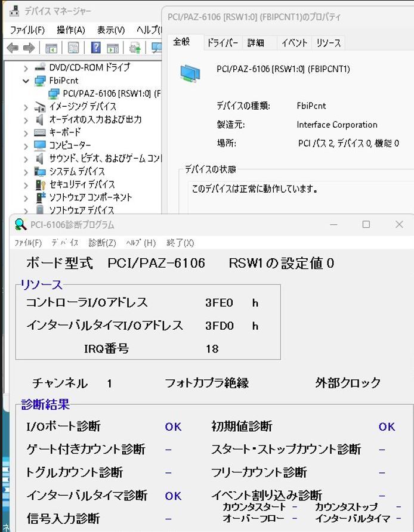Expand the イメージング デバイス node
The height and width of the screenshot is (532, 414).
[26, 107]
